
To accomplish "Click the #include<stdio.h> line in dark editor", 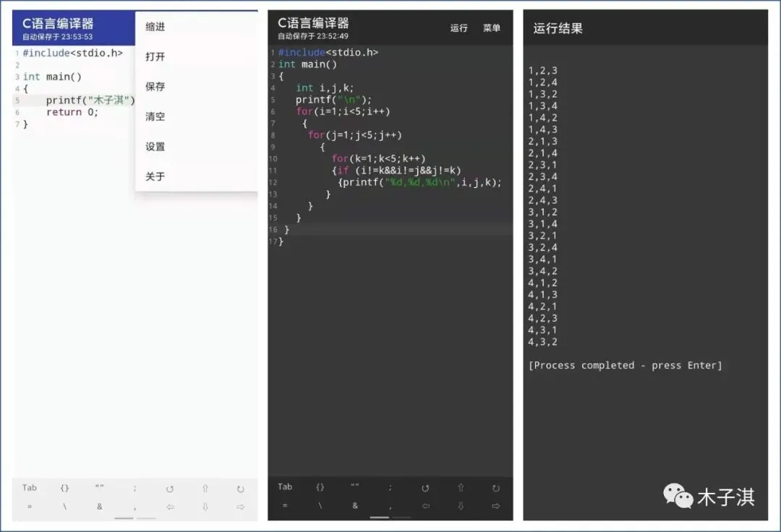I will pyautogui.click(x=328, y=52).
